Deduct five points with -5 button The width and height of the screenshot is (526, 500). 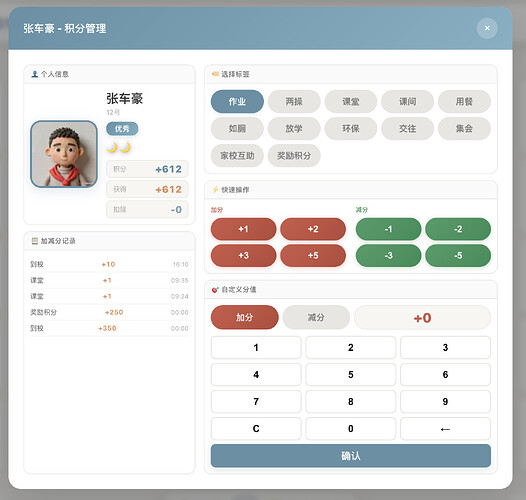pos(458,256)
